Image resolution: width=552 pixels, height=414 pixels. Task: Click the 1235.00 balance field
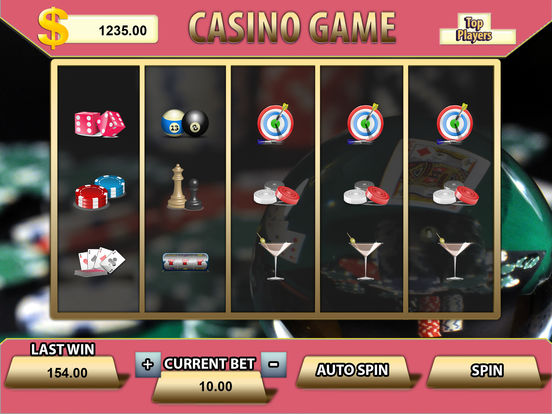(x=112, y=29)
